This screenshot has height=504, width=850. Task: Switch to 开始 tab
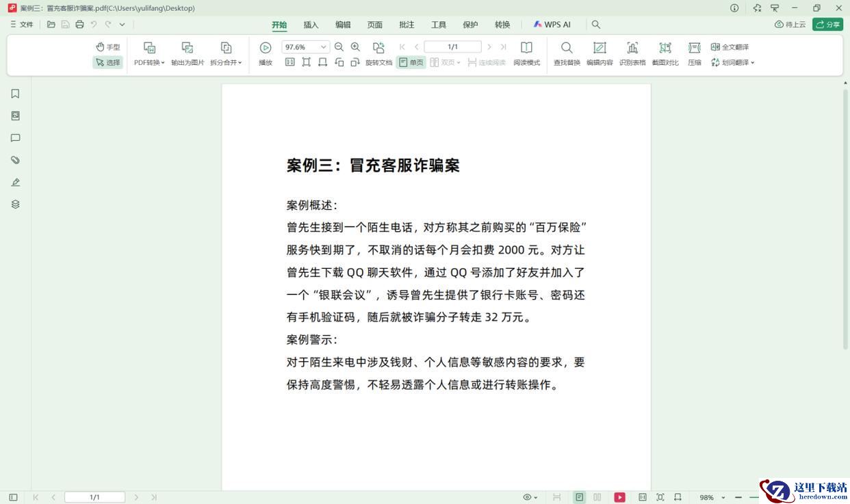click(279, 25)
